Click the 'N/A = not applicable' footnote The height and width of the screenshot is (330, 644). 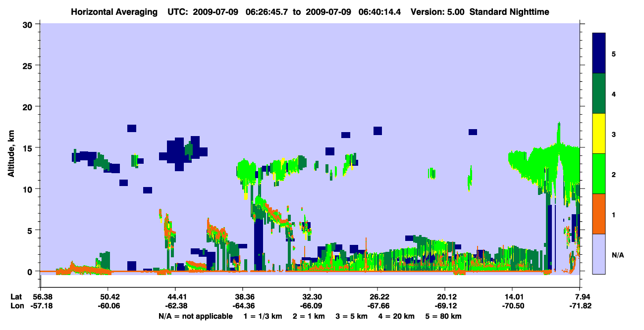[195, 316]
